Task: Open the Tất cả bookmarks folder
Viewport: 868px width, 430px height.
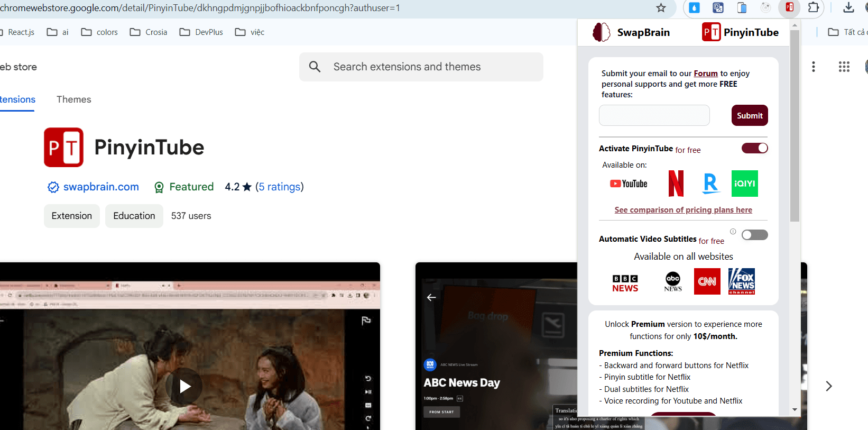Action: click(x=847, y=32)
